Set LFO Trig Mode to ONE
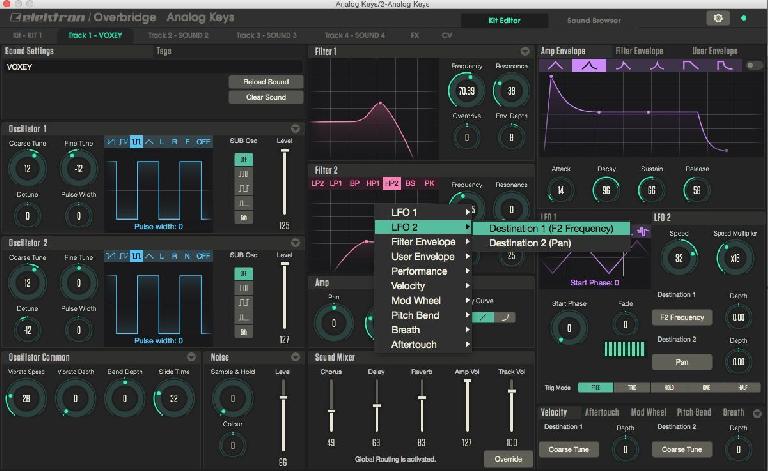 coord(706,387)
